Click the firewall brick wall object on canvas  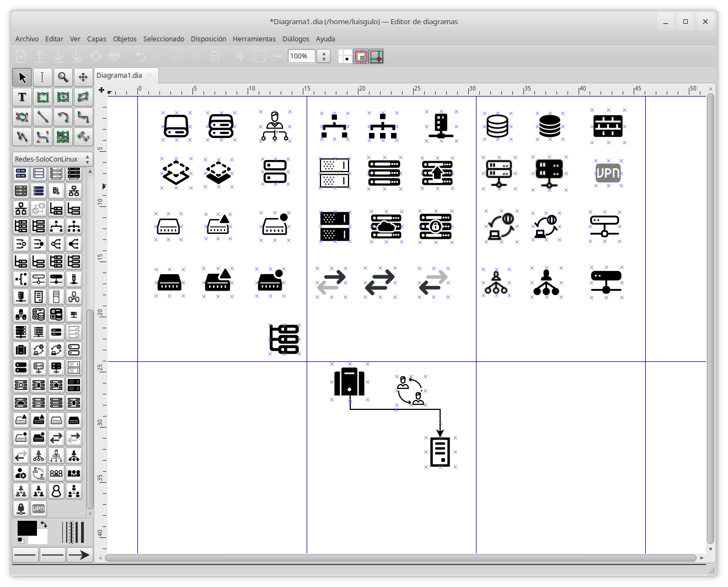tap(608, 126)
